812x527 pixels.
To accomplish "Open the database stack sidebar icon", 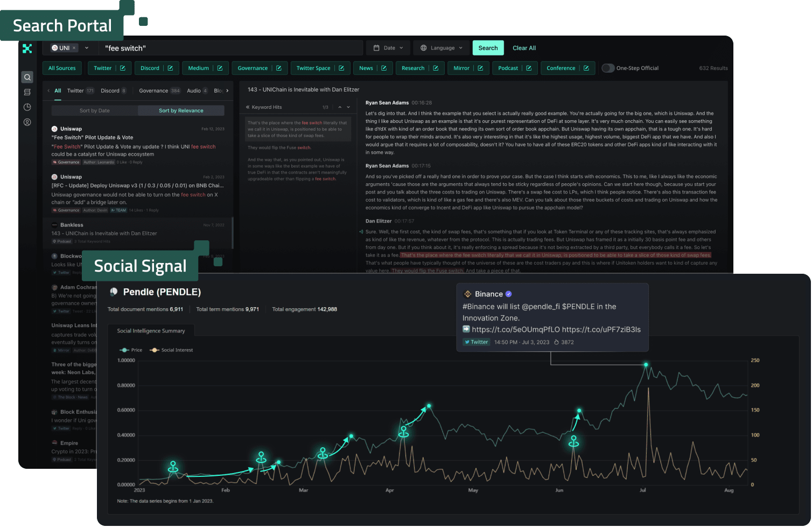I will coord(27,92).
